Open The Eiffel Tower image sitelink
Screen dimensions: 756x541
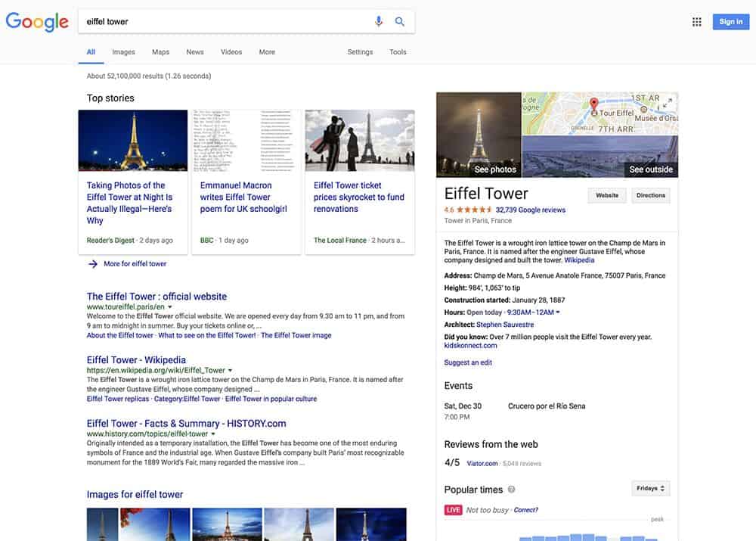point(296,335)
